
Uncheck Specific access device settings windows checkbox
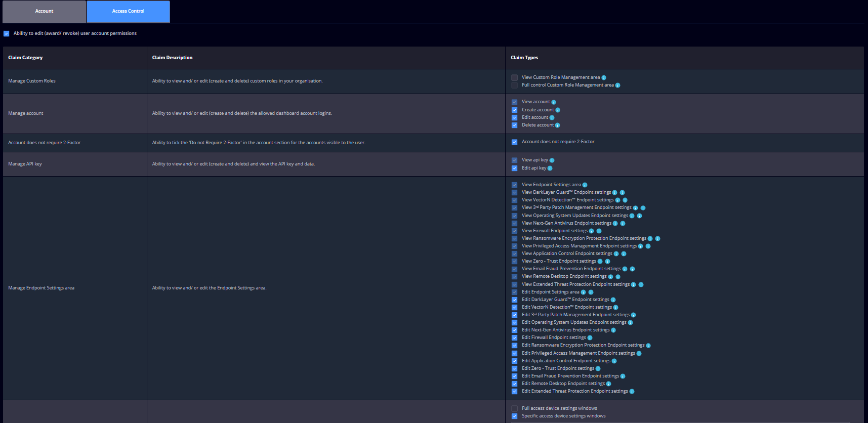514,416
